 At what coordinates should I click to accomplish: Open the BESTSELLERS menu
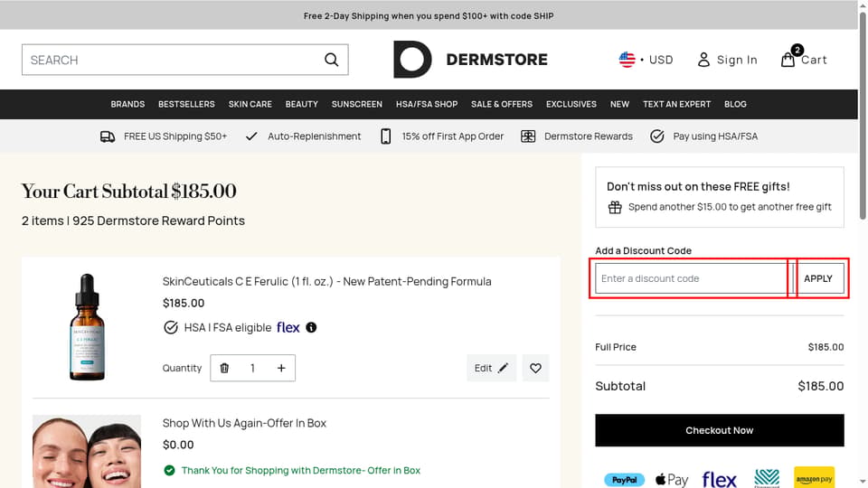coord(186,104)
